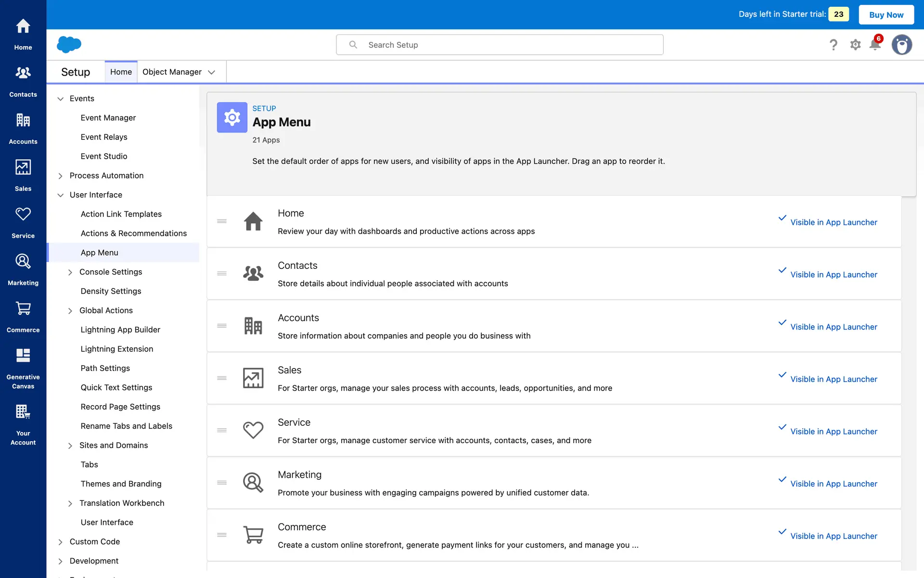Open the help question mark icon
Image resolution: width=924 pixels, height=578 pixels.
click(x=834, y=45)
